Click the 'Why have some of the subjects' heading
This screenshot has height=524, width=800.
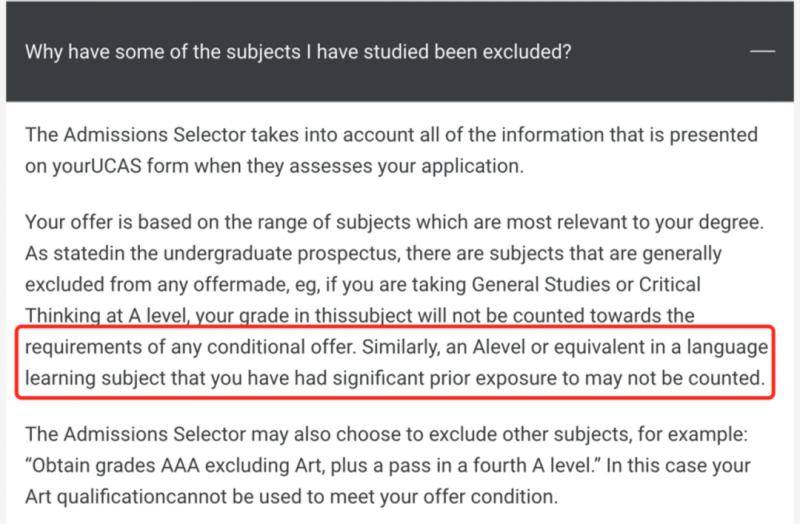point(298,52)
